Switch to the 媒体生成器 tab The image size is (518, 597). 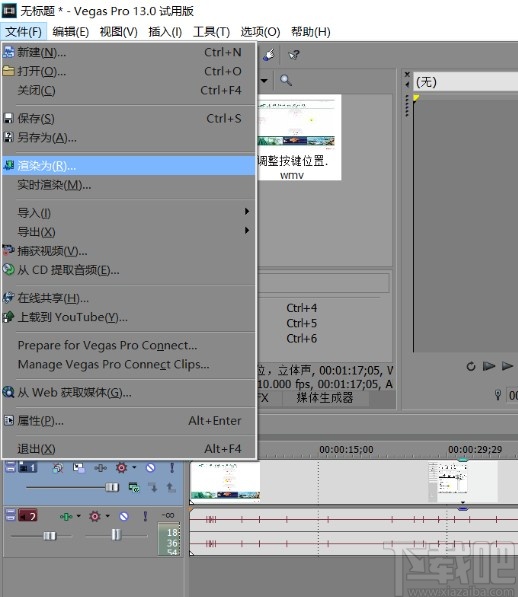click(325, 398)
